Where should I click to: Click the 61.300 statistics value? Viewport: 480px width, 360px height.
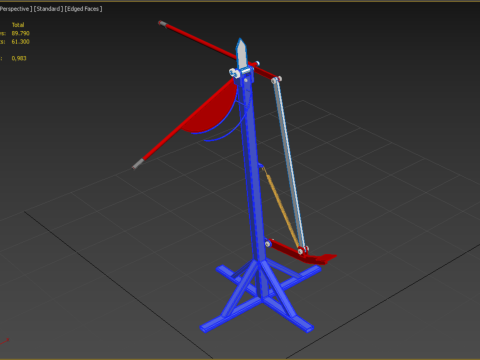pyautogui.click(x=21, y=42)
